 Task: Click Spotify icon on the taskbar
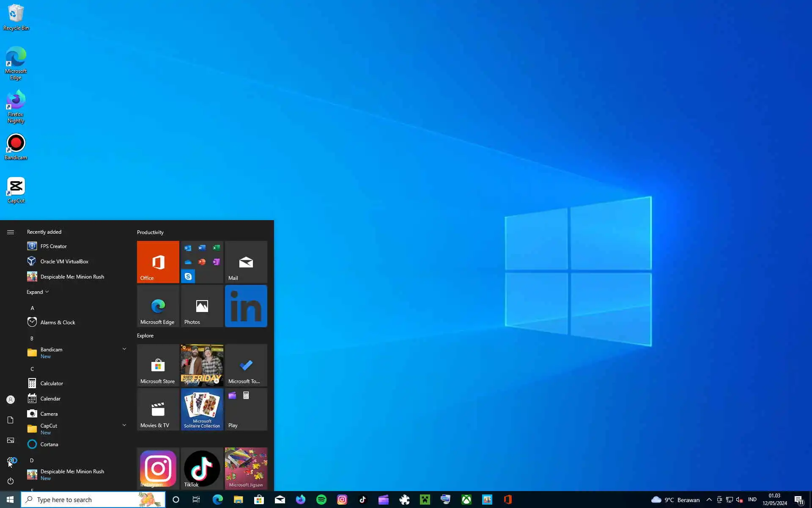[x=321, y=500]
